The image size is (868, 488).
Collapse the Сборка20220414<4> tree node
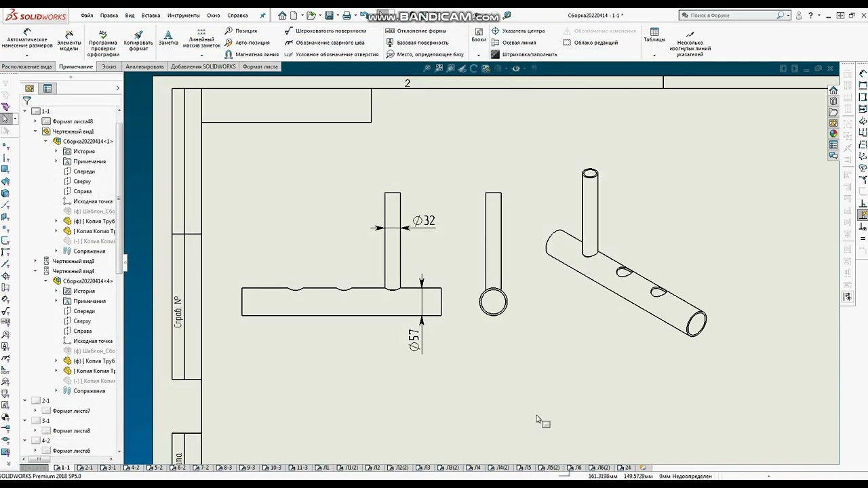(x=46, y=281)
